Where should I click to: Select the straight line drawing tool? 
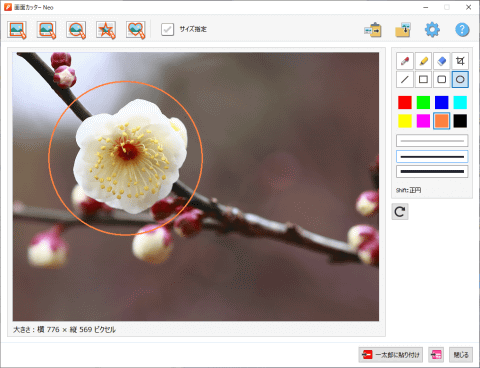pos(405,79)
